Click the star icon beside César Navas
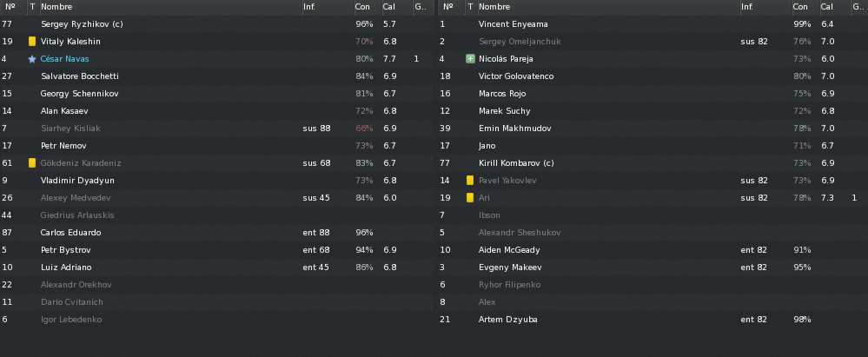This screenshot has width=868, height=357. [32, 59]
